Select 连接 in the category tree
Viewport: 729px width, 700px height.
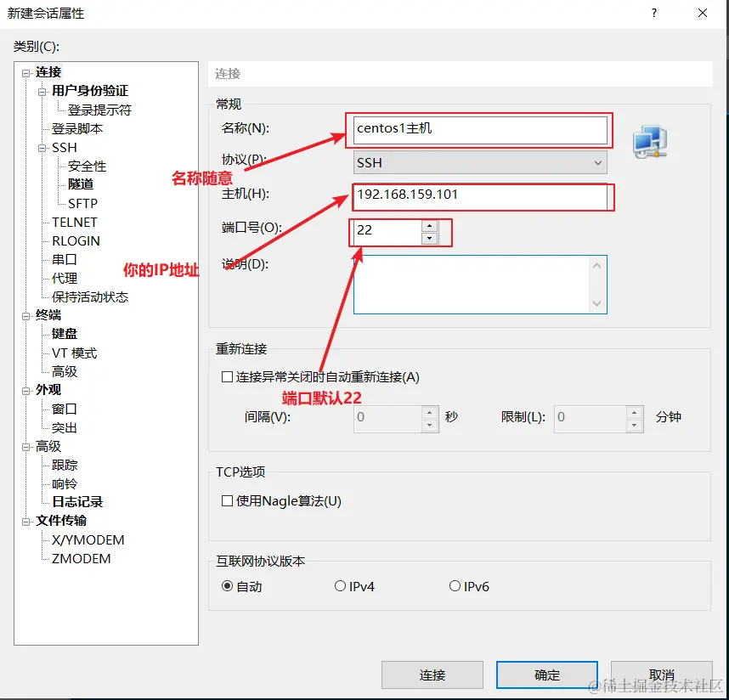pyautogui.click(x=48, y=72)
